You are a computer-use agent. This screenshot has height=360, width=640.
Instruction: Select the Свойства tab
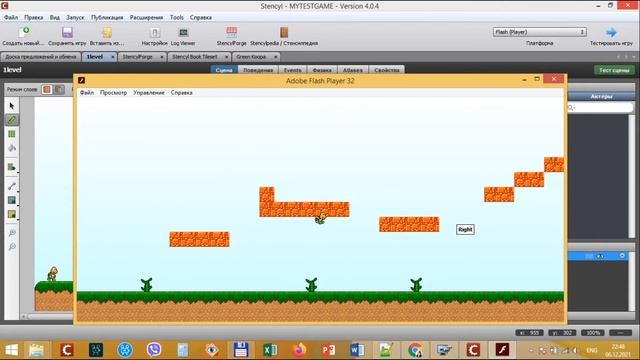point(387,70)
